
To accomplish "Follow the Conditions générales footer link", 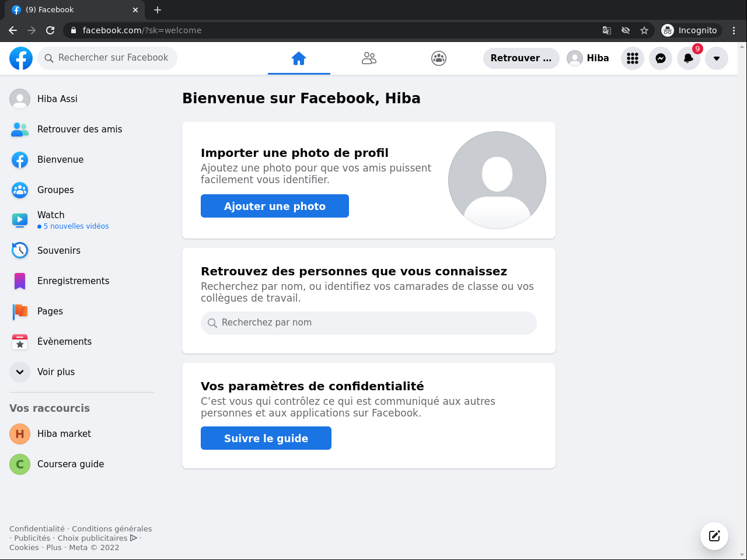I will point(111,529).
